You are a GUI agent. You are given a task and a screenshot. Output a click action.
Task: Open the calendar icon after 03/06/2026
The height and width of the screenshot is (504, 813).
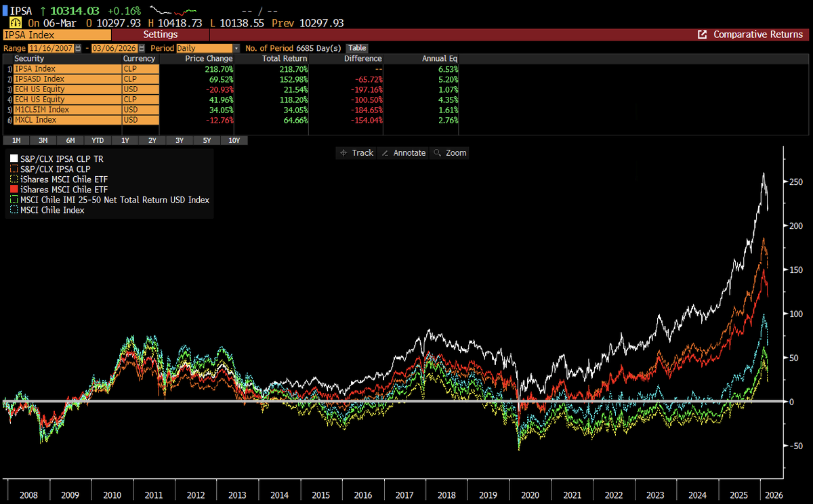[x=141, y=48]
